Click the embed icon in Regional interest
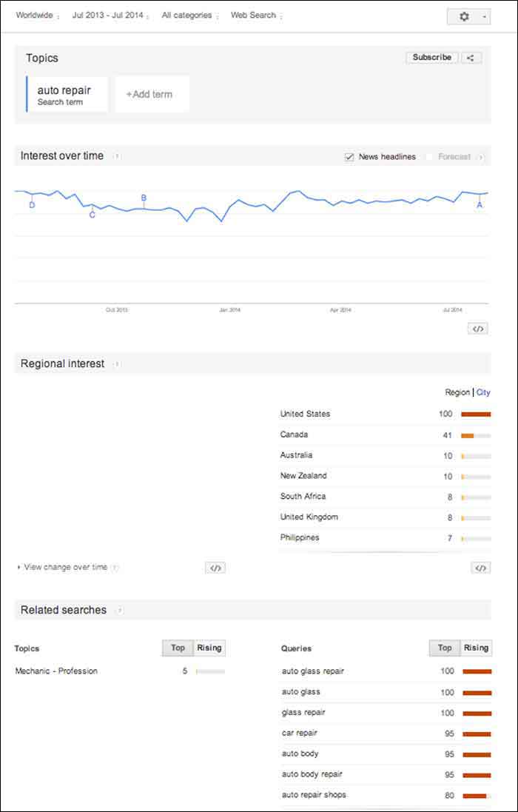The image size is (518, 812). pos(480,567)
